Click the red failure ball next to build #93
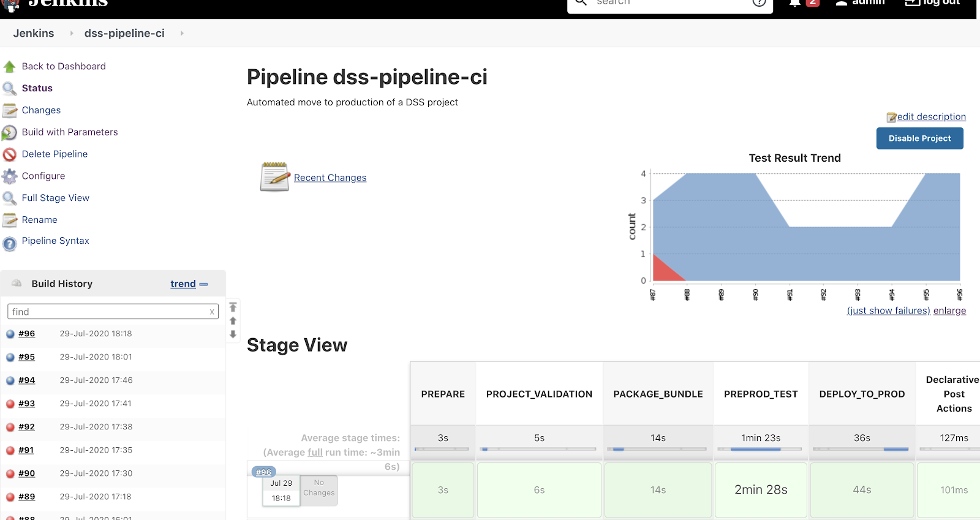The height and width of the screenshot is (520, 980). [9, 403]
